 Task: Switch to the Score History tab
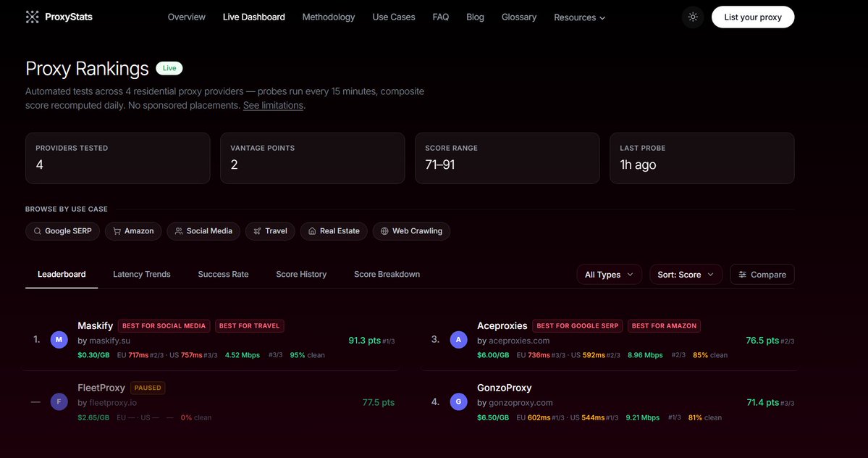point(301,274)
